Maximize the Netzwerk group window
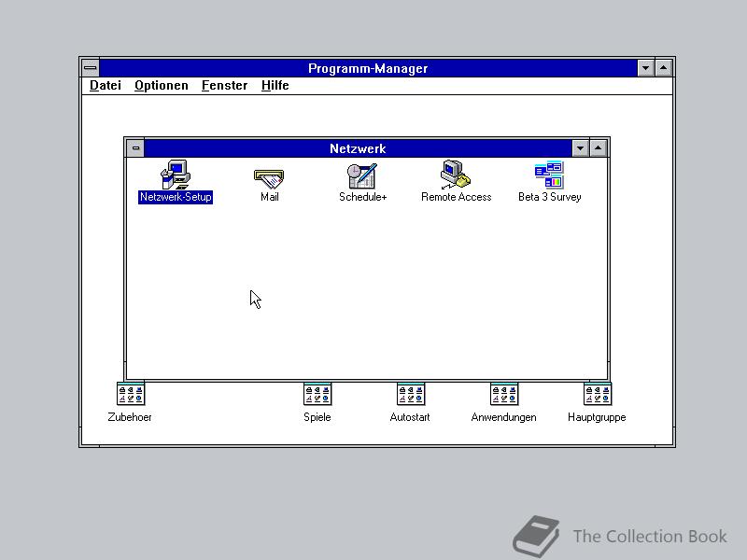 599,148
